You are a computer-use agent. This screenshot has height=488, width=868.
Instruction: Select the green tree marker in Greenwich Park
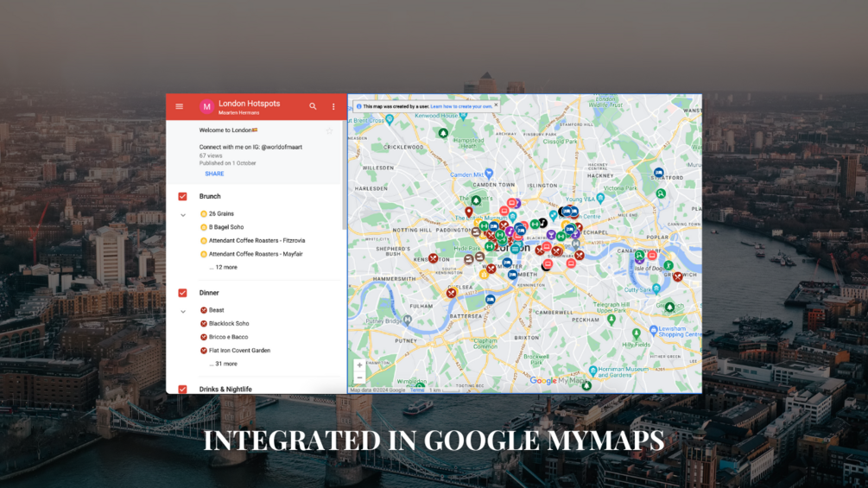[x=670, y=307]
